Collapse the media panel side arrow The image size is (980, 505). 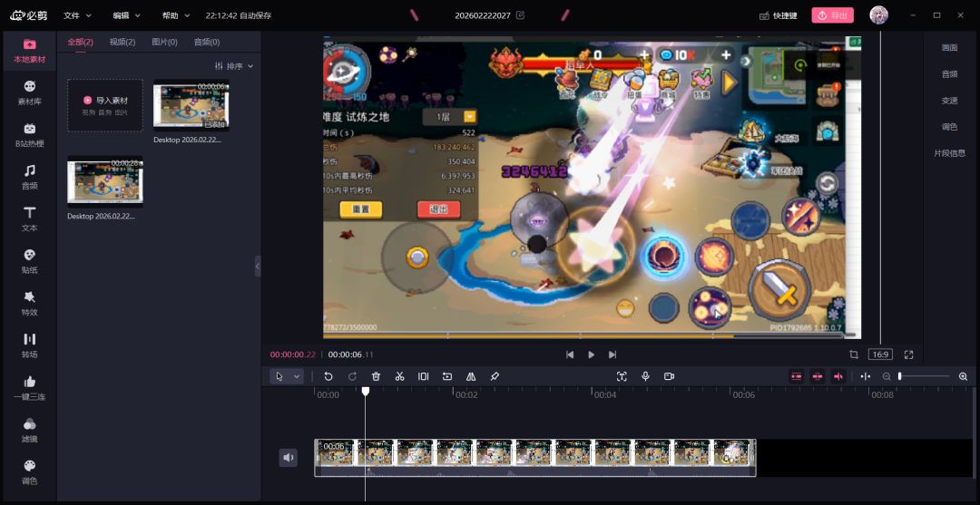click(x=258, y=266)
